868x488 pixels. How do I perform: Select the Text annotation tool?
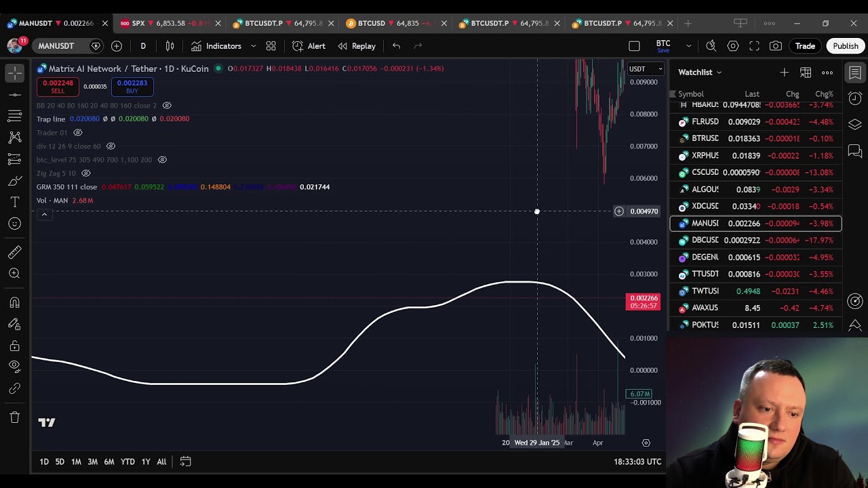[15, 203]
